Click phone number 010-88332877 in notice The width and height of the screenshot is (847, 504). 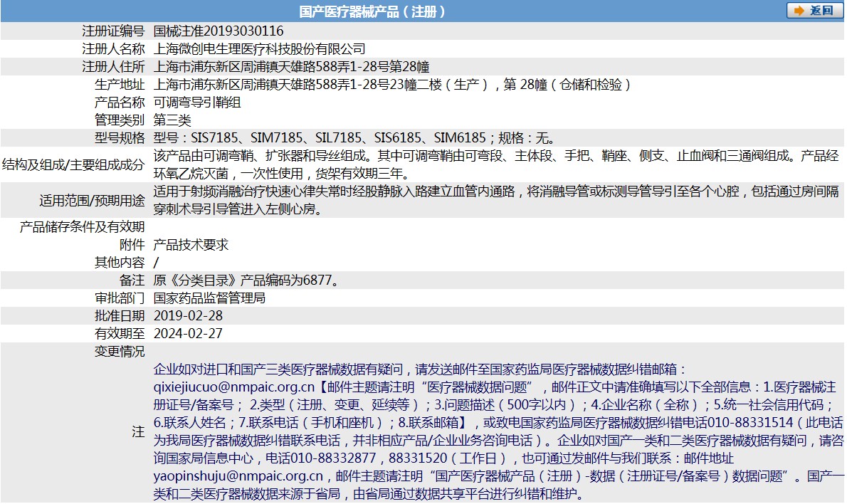[333, 458]
